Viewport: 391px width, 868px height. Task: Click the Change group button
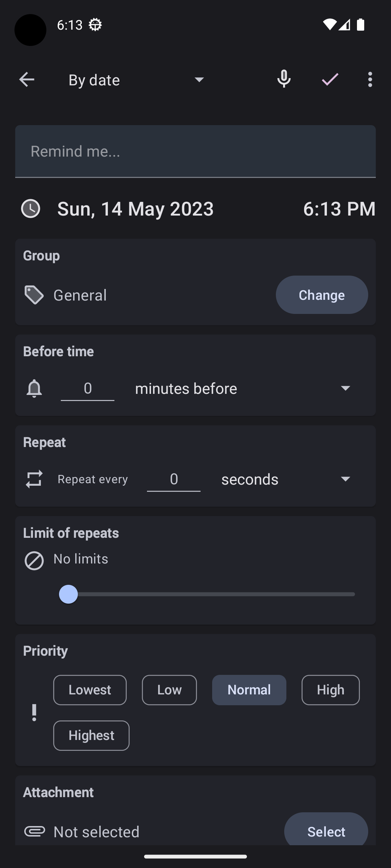pos(322,295)
